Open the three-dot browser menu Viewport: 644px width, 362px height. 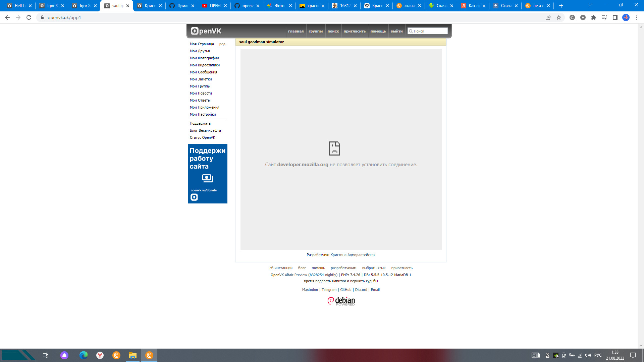637,17
